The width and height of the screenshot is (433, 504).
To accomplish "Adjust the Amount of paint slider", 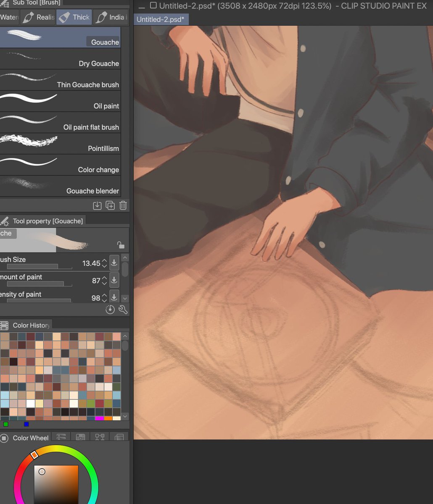I will [x=40, y=284].
